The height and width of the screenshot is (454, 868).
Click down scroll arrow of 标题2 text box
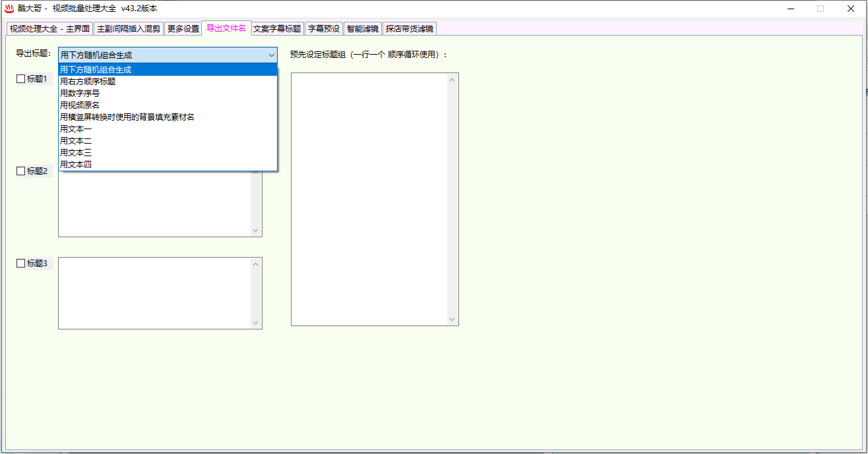pos(256,231)
